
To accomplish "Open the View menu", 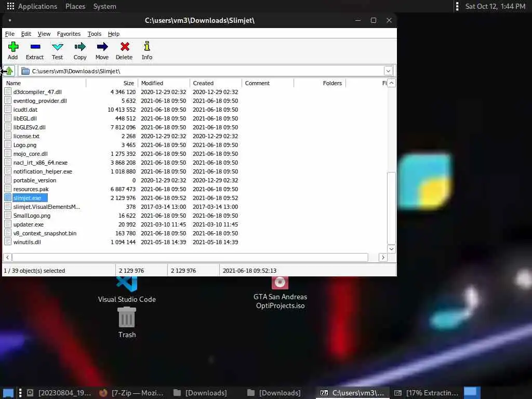I will (44, 34).
